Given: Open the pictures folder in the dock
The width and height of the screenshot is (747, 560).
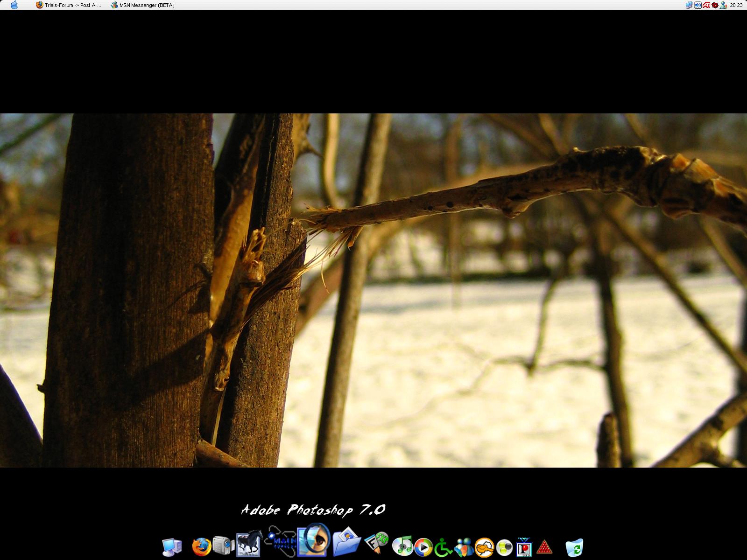Looking at the screenshot, I should pyautogui.click(x=346, y=542).
